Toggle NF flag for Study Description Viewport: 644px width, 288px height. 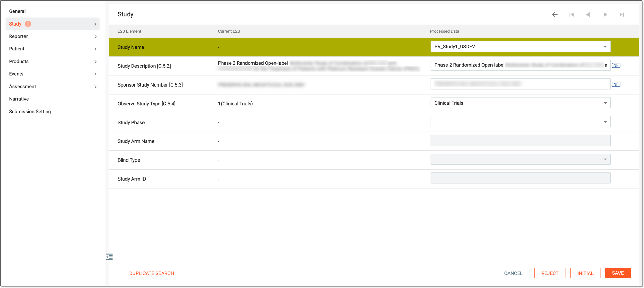point(616,65)
